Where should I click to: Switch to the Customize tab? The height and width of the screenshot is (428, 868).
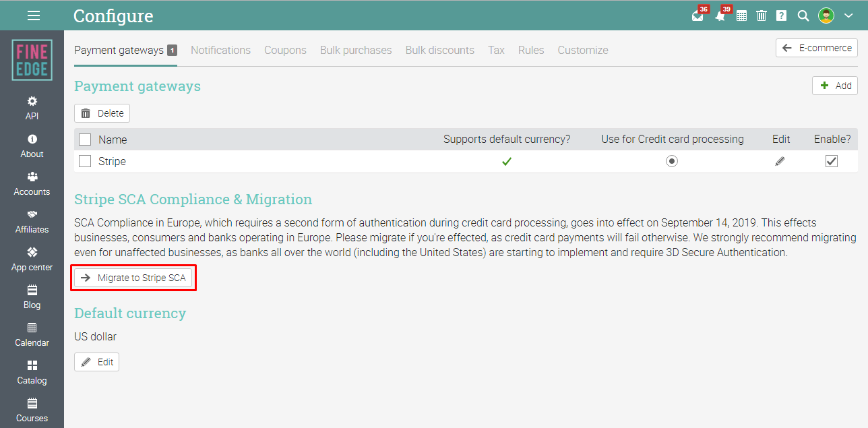583,50
